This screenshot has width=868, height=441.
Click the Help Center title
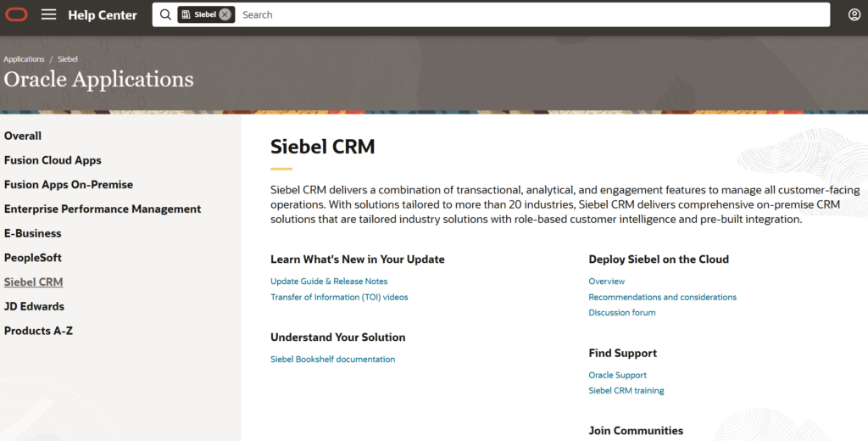(x=102, y=15)
